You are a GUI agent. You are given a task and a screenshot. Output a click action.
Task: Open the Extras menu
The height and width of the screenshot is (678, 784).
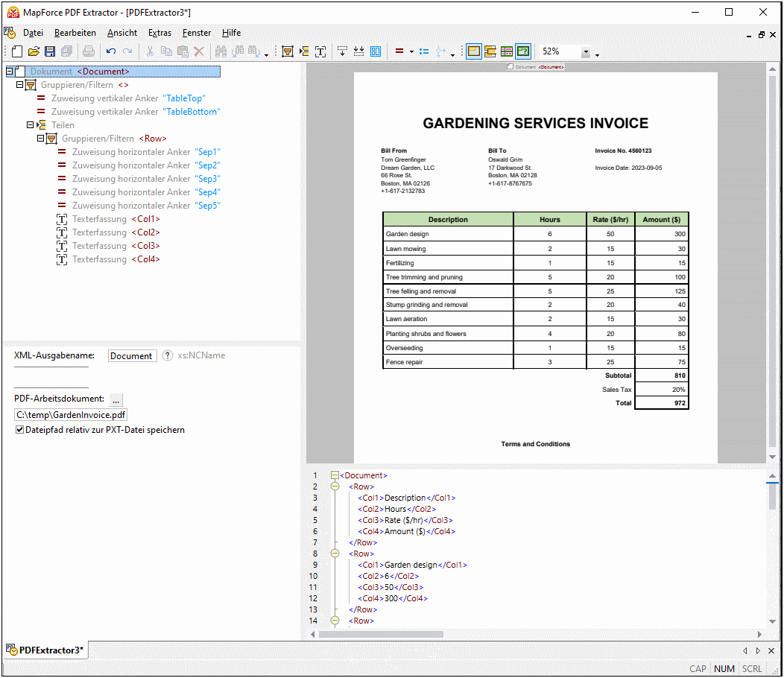(159, 33)
